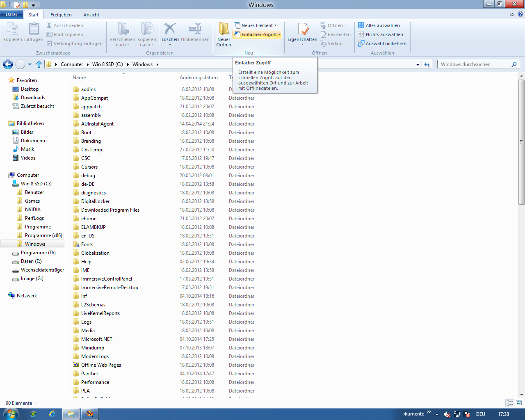Click the Windows durchsuchen search field
525x420 pixels.
[x=474, y=64]
